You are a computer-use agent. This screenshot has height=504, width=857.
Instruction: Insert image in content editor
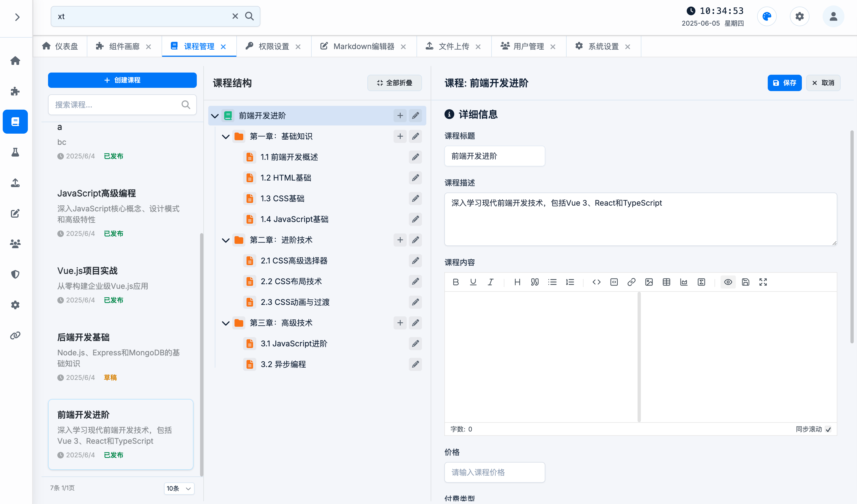pos(649,282)
